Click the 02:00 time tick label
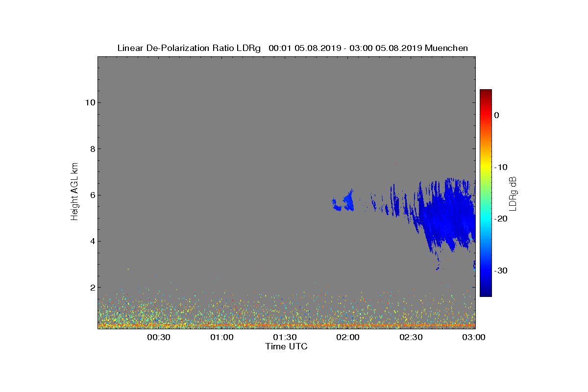 click(x=348, y=337)
